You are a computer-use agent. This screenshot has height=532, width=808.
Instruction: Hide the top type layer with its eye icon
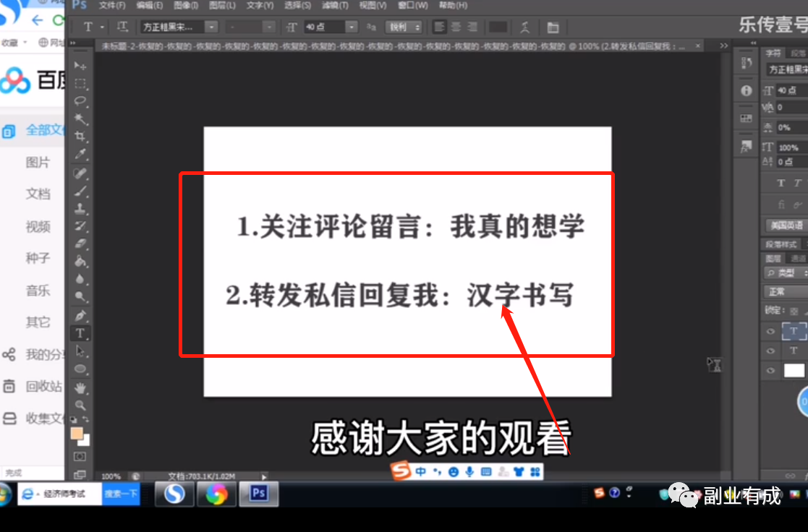tap(770, 331)
